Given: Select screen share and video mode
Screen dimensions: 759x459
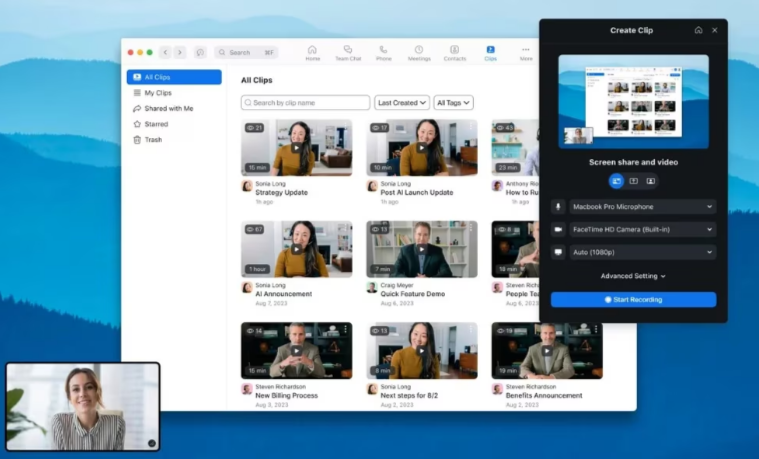Looking at the screenshot, I should [x=616, y=181].
